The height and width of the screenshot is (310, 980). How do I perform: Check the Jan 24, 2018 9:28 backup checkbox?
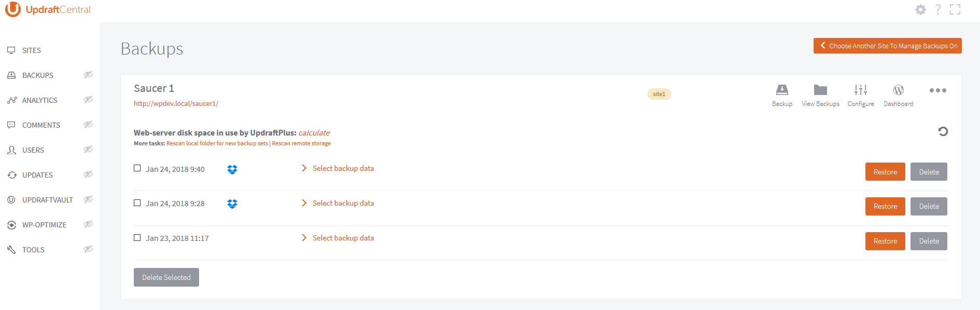(x=137, y=203)
